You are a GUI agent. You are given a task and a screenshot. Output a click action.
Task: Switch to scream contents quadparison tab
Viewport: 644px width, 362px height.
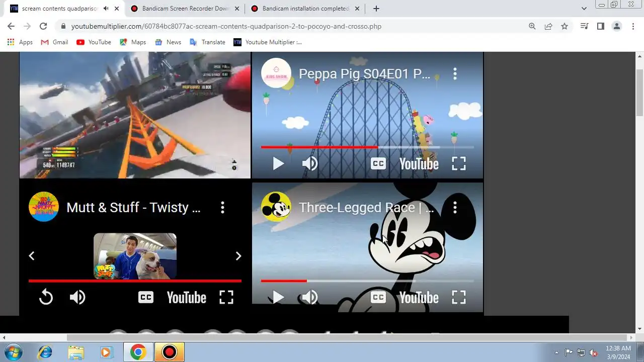click(x=60, y=9)
